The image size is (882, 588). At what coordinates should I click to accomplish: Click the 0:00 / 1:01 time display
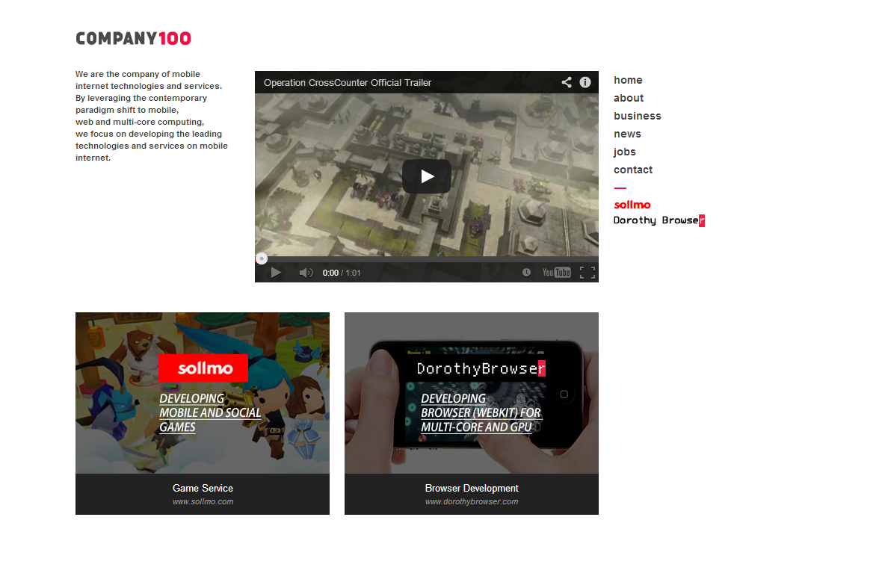coord(342,273)
